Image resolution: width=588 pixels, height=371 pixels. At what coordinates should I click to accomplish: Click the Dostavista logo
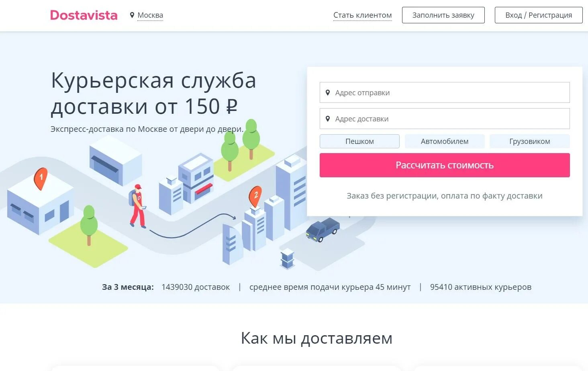[84, 15]
